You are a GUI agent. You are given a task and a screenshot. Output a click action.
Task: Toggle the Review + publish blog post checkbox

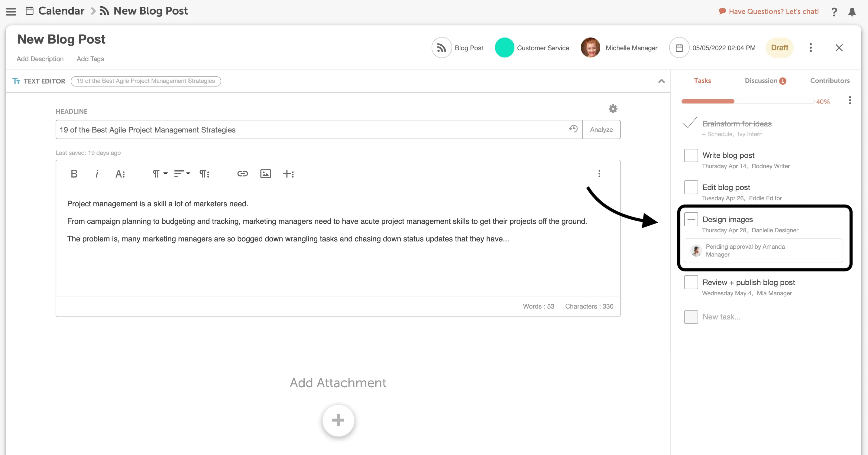[691, 282]
